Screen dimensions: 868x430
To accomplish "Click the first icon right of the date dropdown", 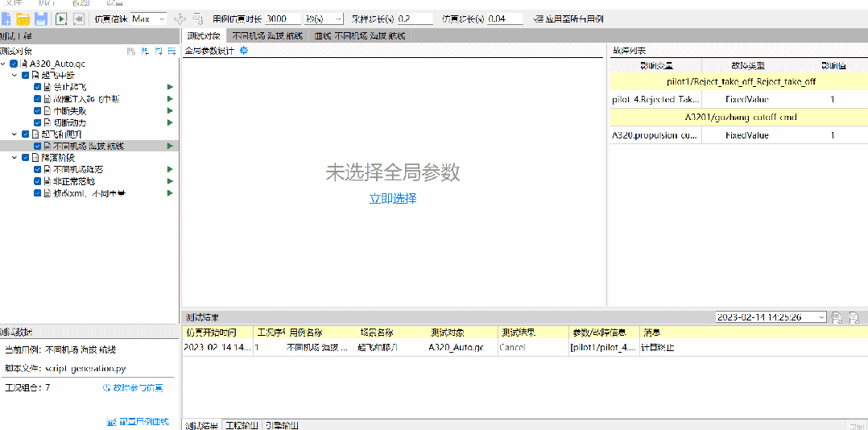I will (837, 317).
